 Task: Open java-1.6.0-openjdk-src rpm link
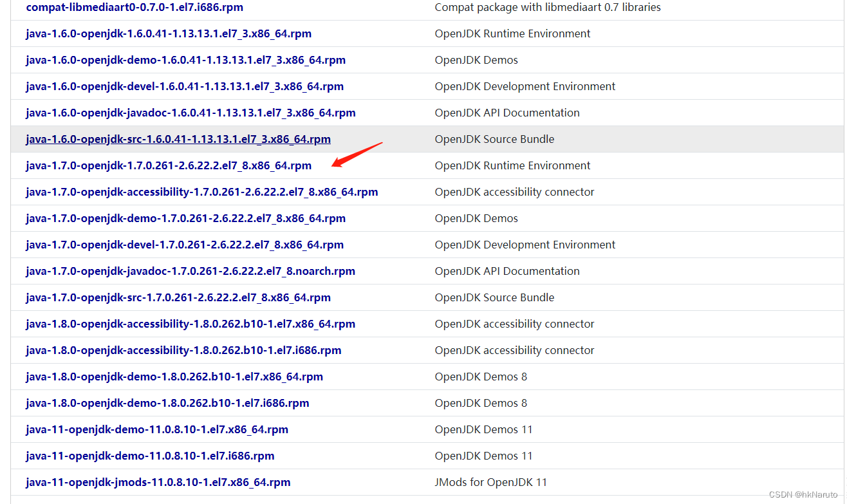(178, 139)
